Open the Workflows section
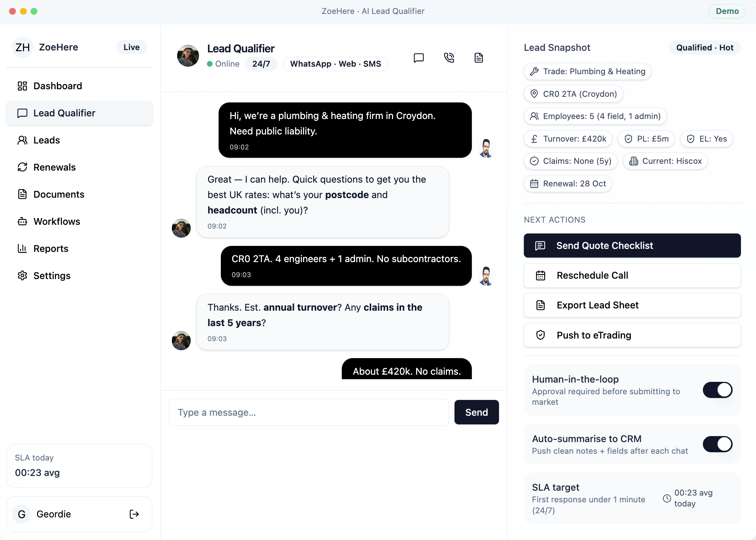This screenshot has width=756, height=540. coord(57,221)
